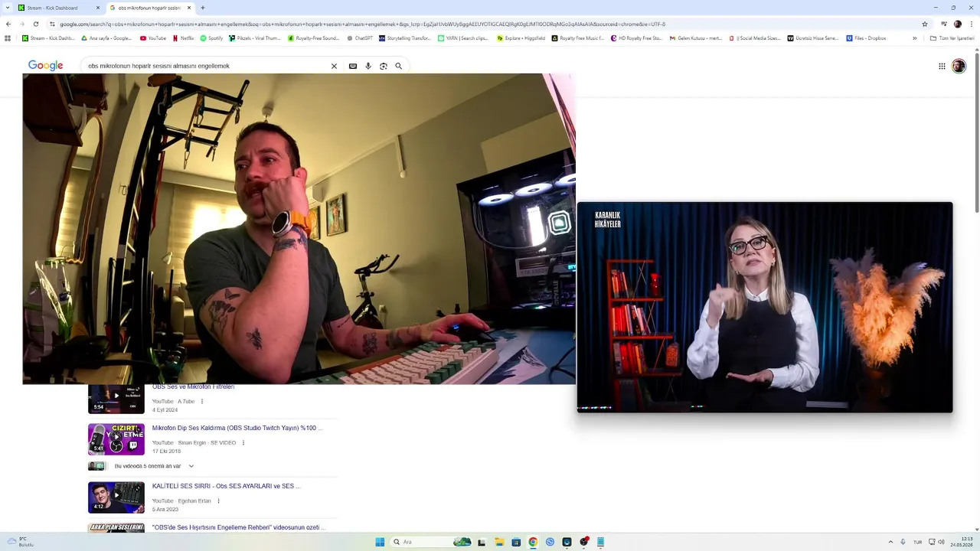Open File Explorer from the taskbar

click(x=498, y=542)
